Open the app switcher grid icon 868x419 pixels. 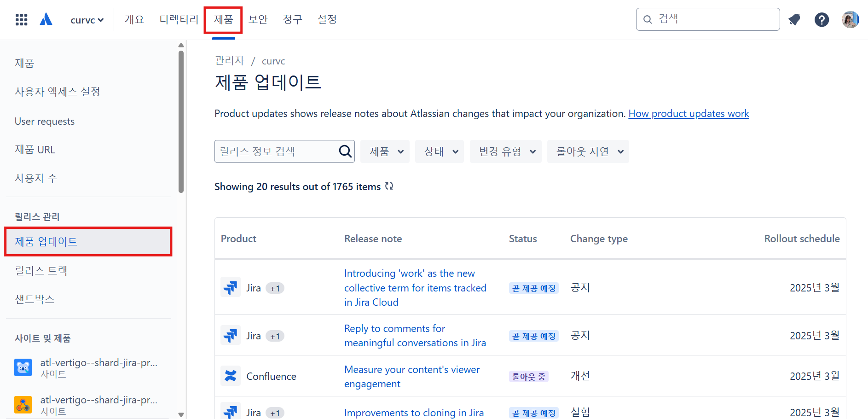tap(22, 20)
